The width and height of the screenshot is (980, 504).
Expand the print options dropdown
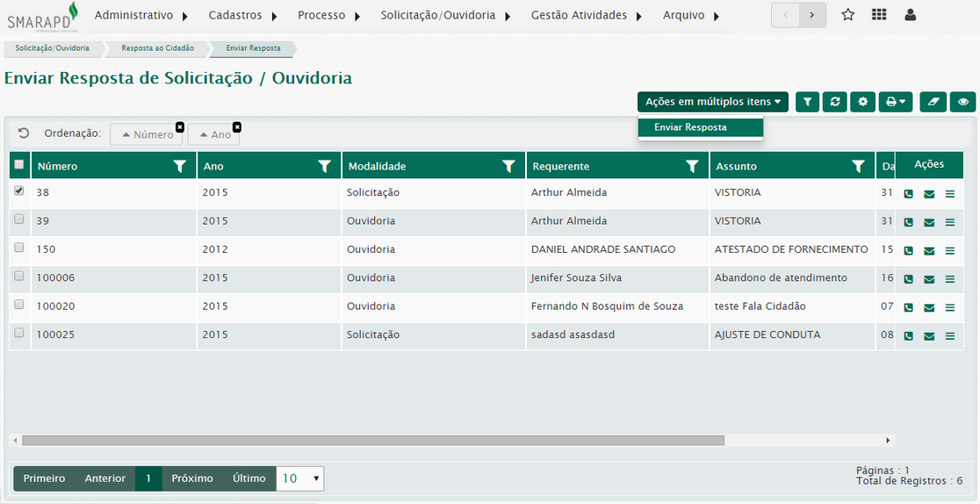[895, 102]
